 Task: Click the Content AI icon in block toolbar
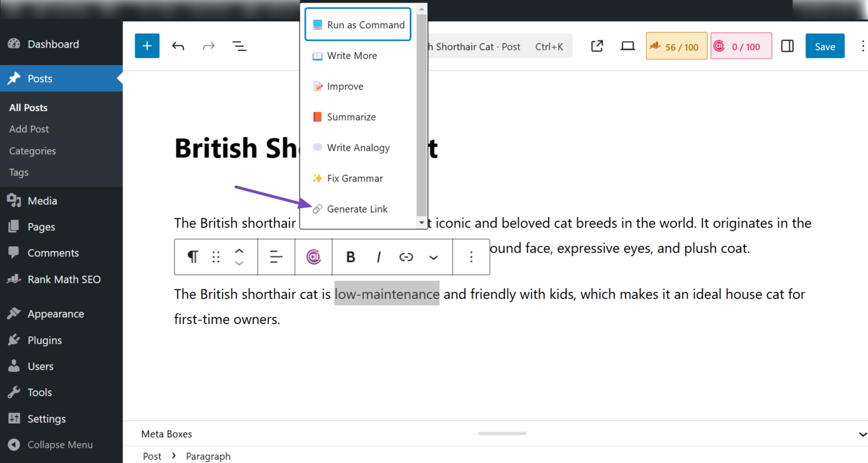pyautogui.click(x=314, y=257)
